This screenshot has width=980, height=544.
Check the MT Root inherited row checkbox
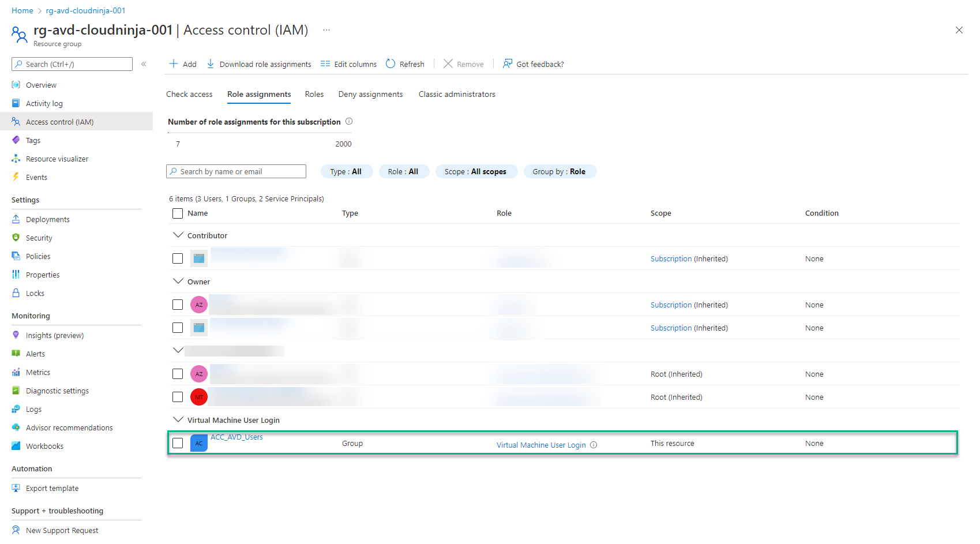point(178,397)
